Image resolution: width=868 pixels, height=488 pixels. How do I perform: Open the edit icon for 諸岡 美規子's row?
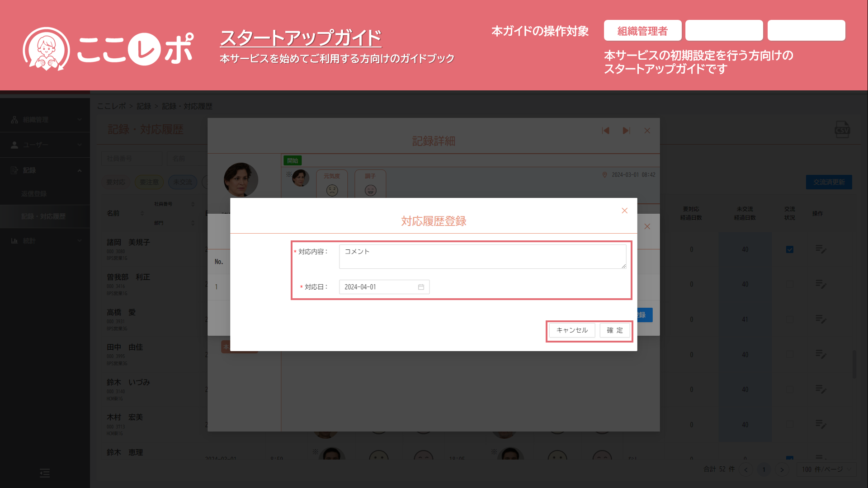pyautogui.click(x=821, y=249)
